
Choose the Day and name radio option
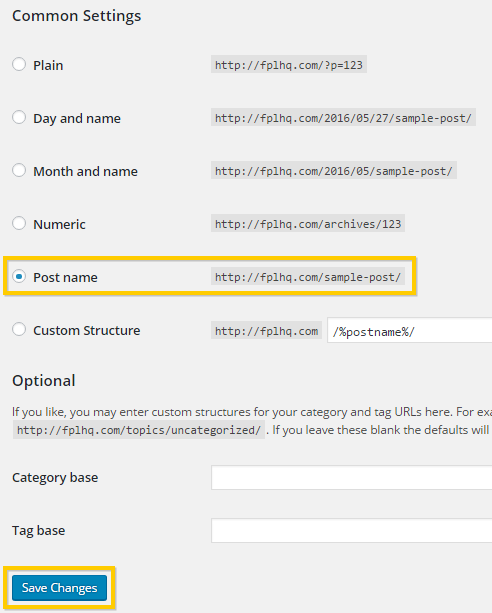[x=19, y=117]
